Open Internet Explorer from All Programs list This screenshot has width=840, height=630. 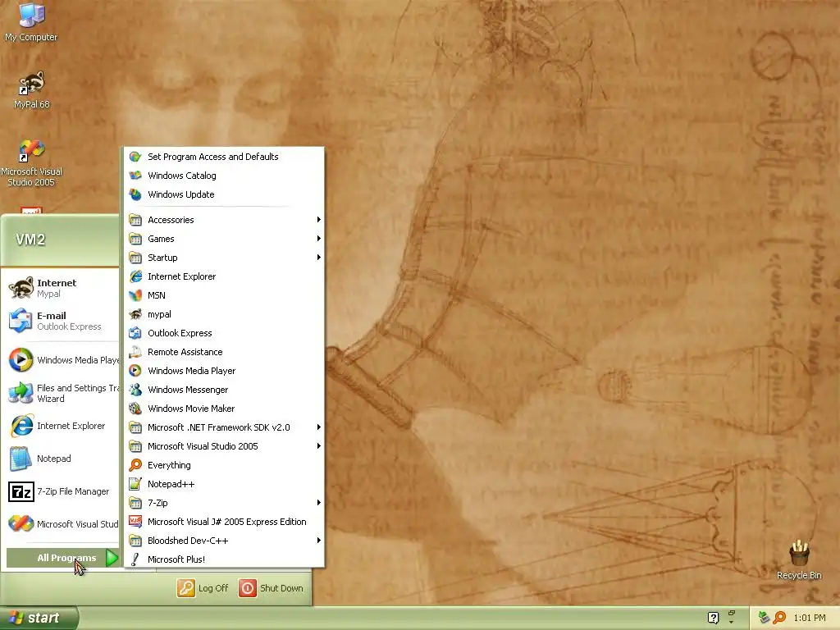pos(224,276)
